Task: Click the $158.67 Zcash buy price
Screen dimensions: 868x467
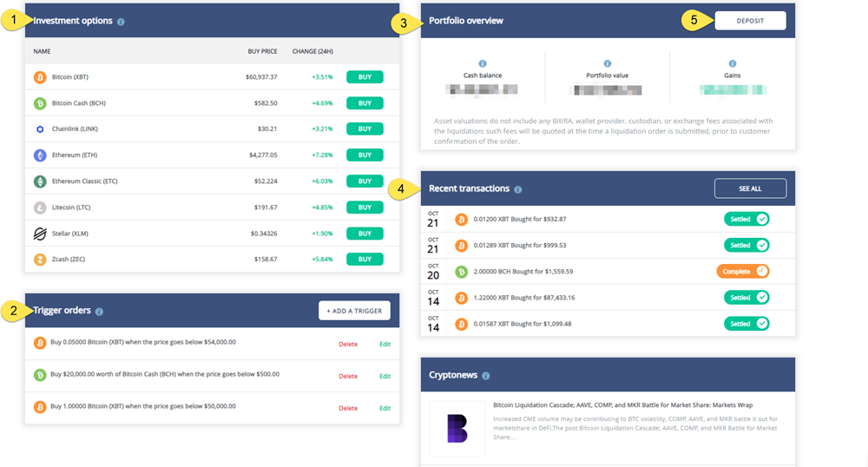Action: [x=266, y=259]
